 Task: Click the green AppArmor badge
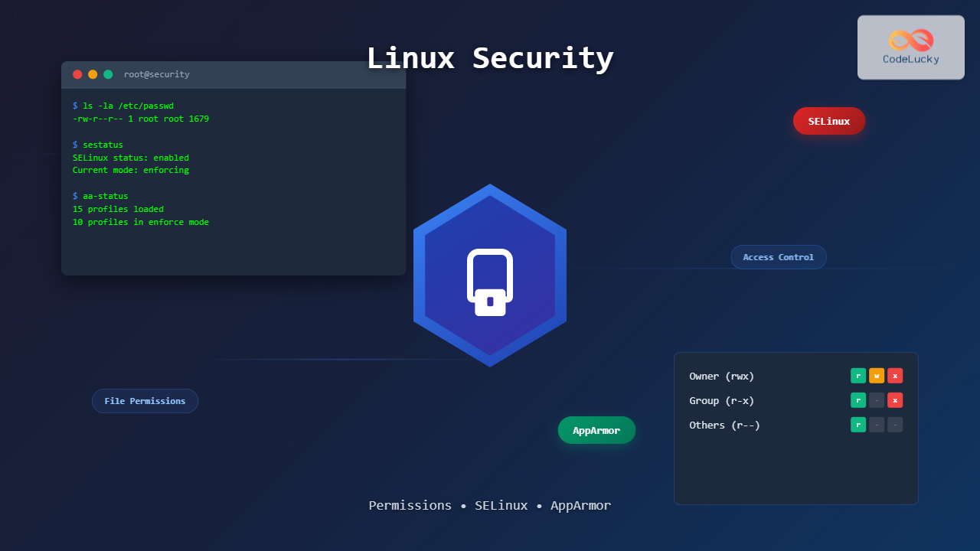pyautogui.click(x=596, y=430)
